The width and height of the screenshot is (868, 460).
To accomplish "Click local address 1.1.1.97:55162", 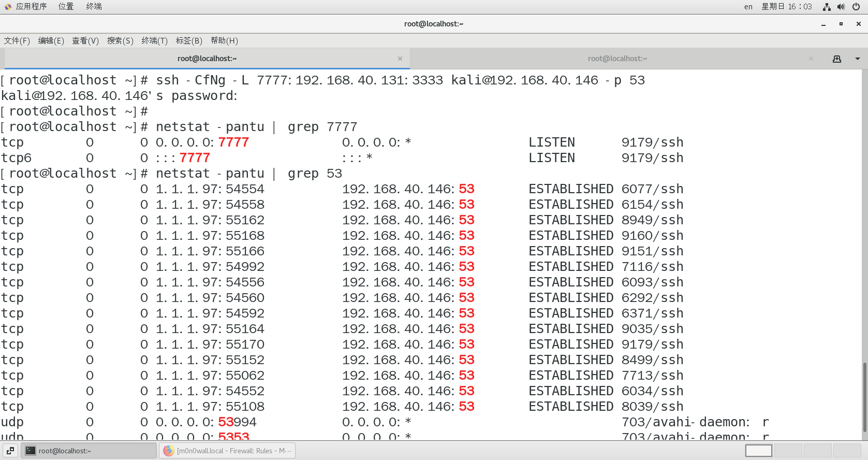I will [210, 220].
